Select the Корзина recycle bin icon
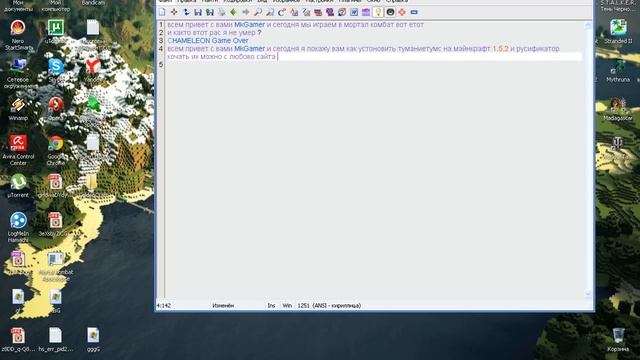The height and width of the screenshot is (360, 640). coord(618,340)
